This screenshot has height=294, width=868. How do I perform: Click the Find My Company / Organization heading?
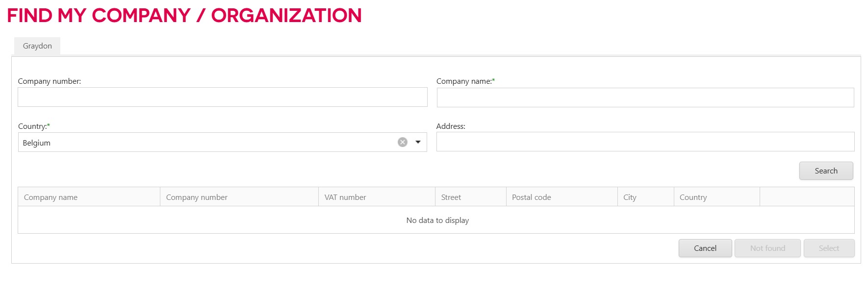point(184,16)
